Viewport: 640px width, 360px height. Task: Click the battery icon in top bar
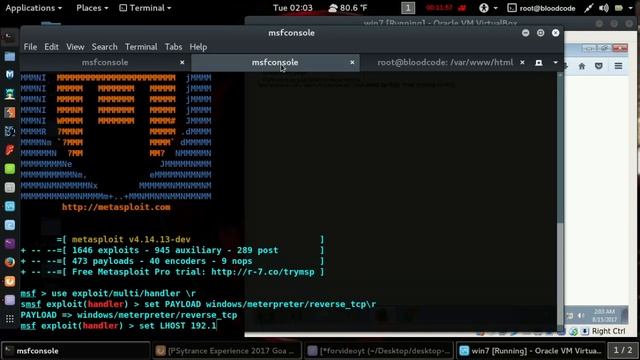[619, 8]
